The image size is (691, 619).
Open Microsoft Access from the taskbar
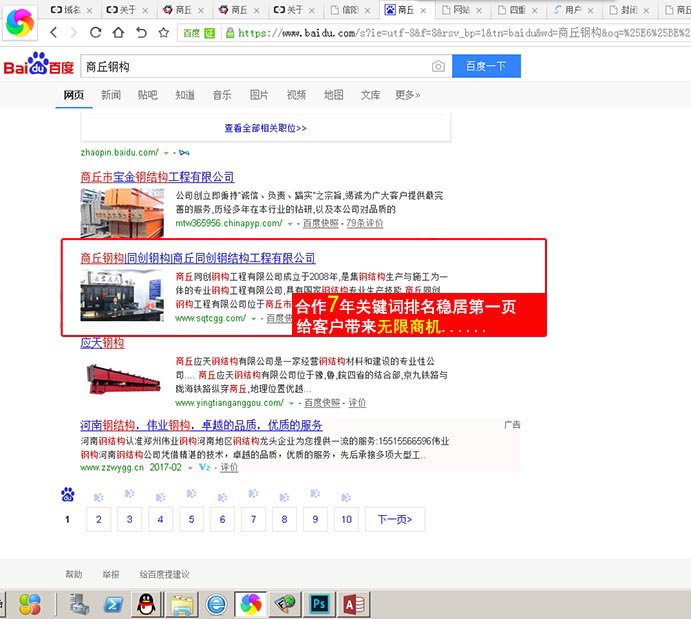pyautogui.click(x=354, y=604)
